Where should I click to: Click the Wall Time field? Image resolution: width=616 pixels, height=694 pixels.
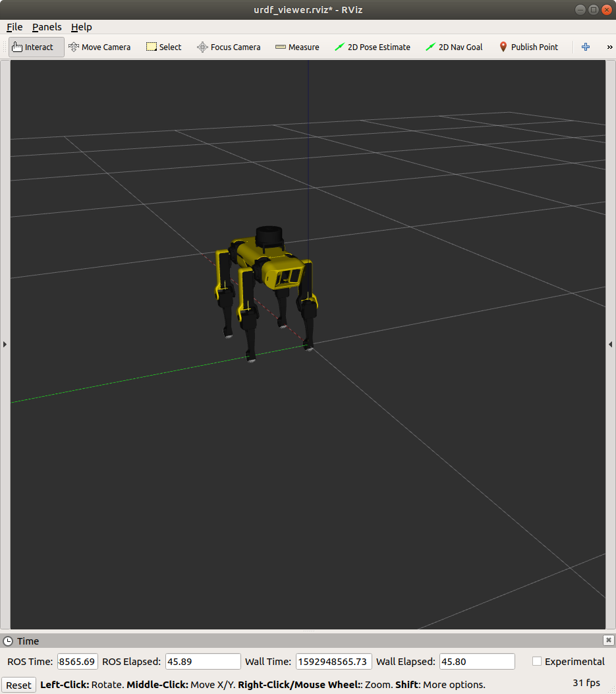333,662
